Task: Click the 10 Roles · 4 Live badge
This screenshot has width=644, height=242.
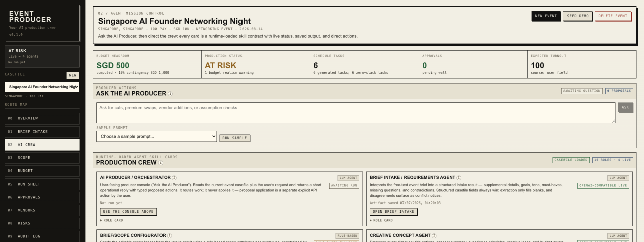Action: click(612, 160)
